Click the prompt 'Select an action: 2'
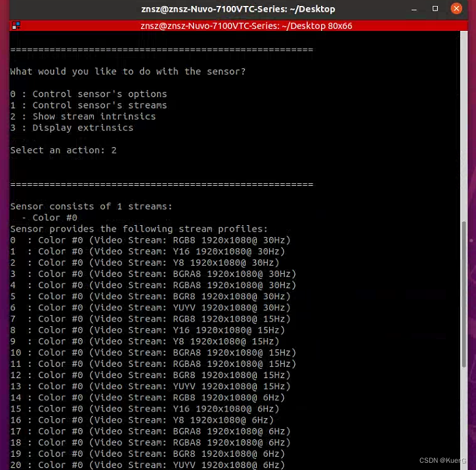This screenshot has height=470, width=476. coord(64,150)
